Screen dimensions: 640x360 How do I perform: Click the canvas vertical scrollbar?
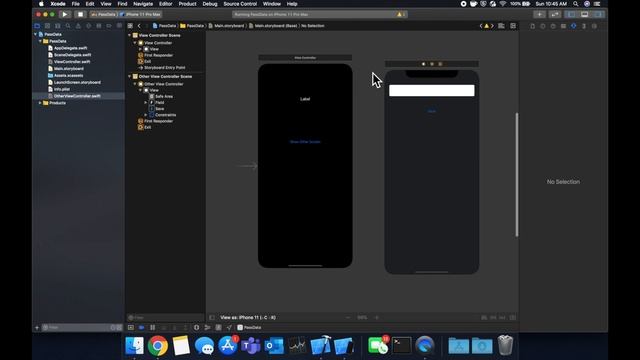[517, 175]
